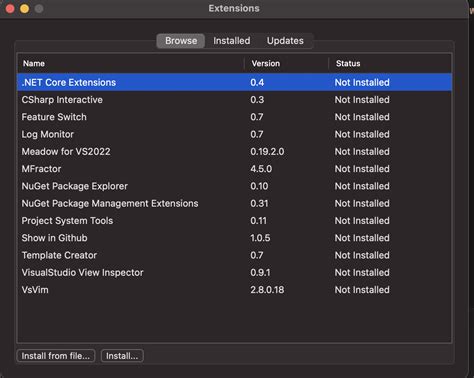Click version 4.5.0 of MFractor
The width and height of the screenshot is (474, 378).
pyautogui.click(x=261, y=169)
